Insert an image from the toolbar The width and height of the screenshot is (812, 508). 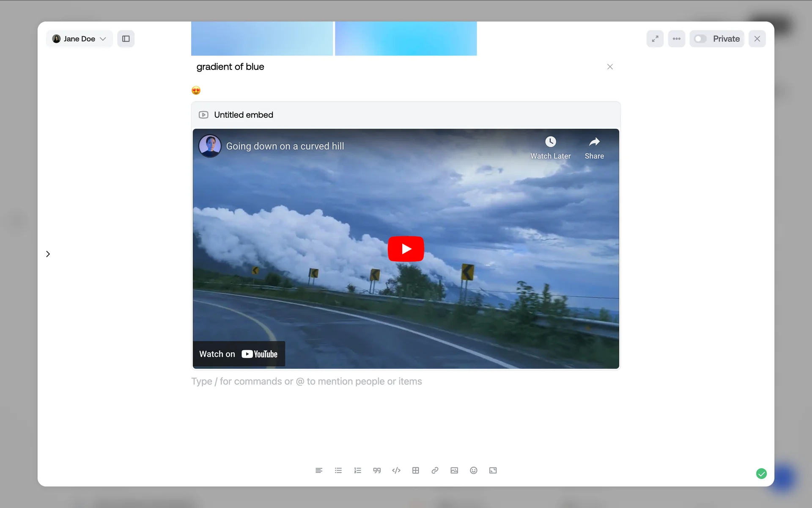coord(454,470)
